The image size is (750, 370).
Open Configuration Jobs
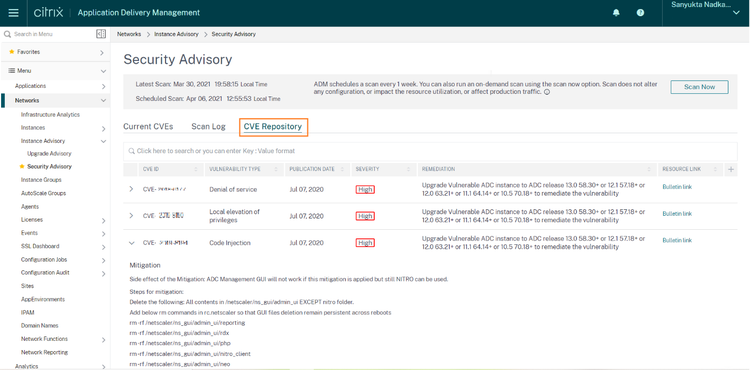coord(44,260)
